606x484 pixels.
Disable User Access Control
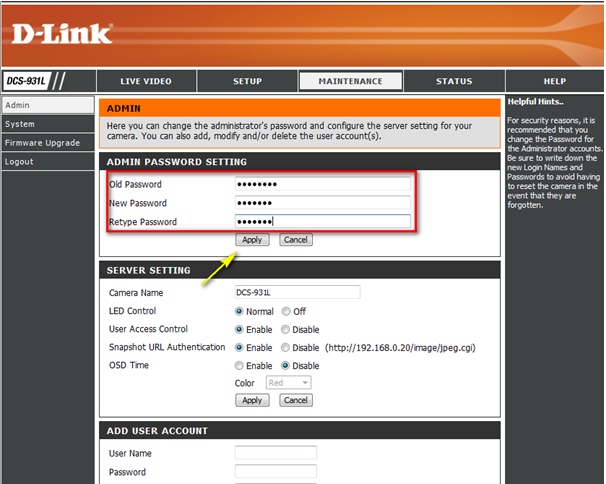(x=286, y=329)
